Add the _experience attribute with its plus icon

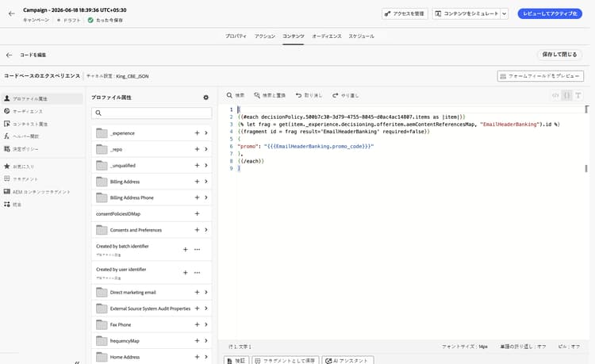point(197,133)
